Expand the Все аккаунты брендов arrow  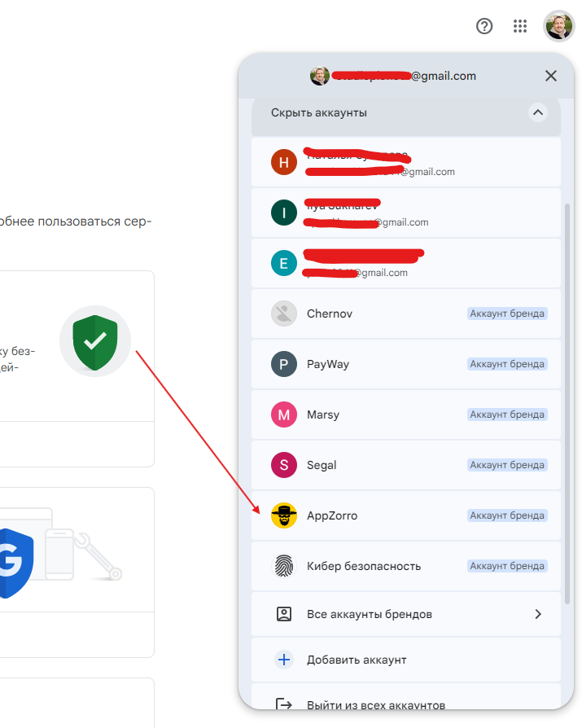[538, 614]
